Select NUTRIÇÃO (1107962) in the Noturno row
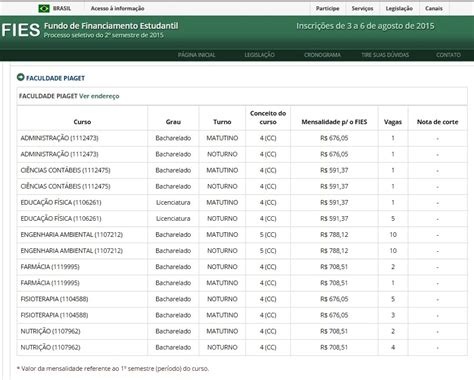This screenshot has height=380, width=474. (x=50, y=347)
